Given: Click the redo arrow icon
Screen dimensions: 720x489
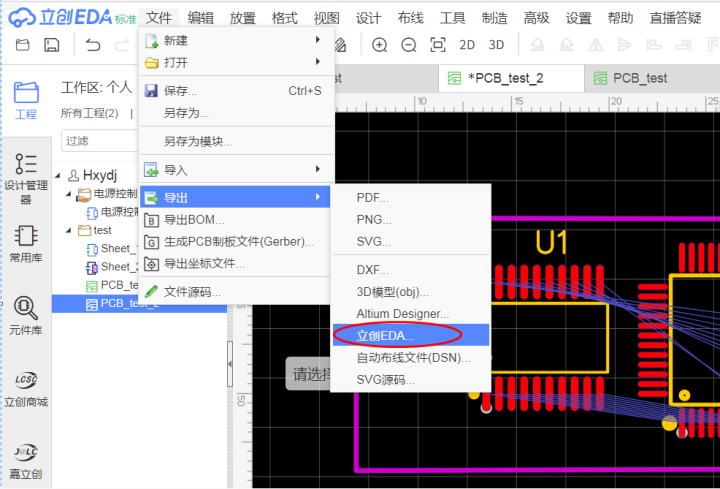Looking at the screenshot, I should pyautogui.click(x=122, y=45).
